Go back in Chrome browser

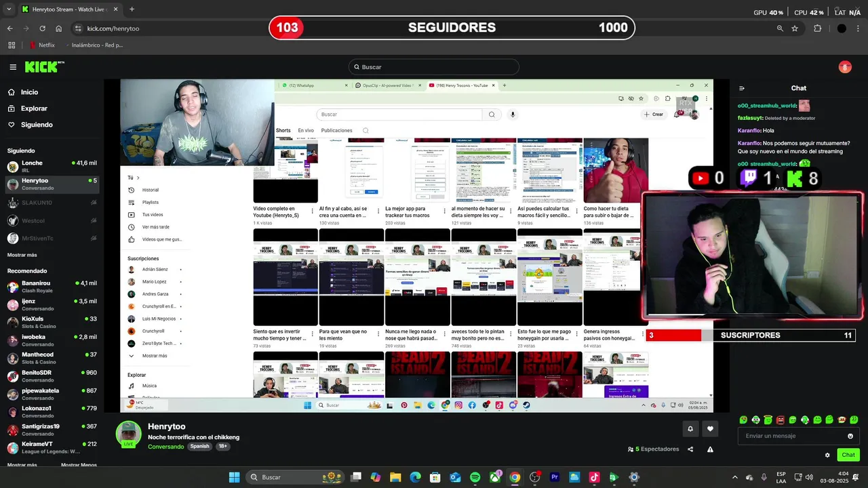[9, 28]
